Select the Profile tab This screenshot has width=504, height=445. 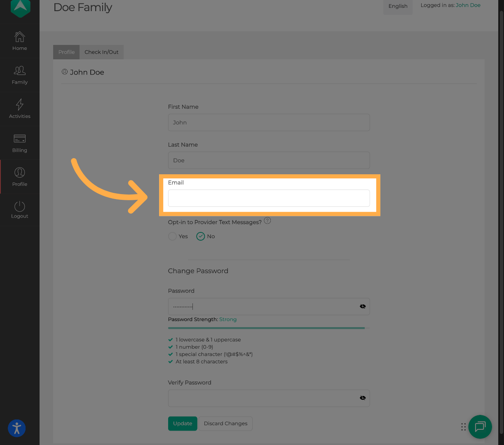[66, 52]
